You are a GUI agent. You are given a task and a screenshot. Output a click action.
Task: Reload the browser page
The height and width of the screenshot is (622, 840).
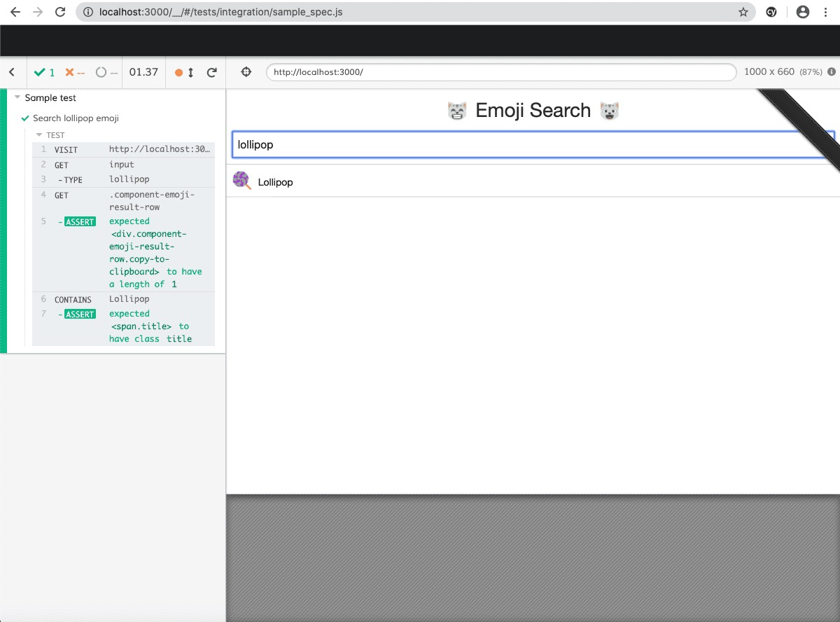pos(61,12)
